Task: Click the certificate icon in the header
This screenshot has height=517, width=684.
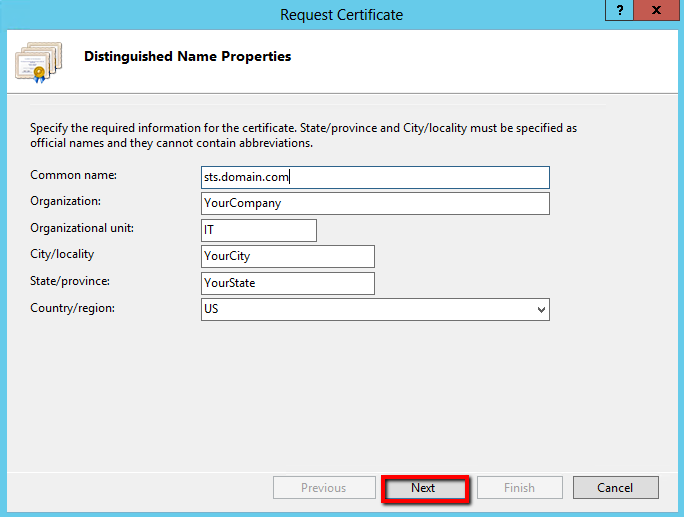Action: pos(38,62)
